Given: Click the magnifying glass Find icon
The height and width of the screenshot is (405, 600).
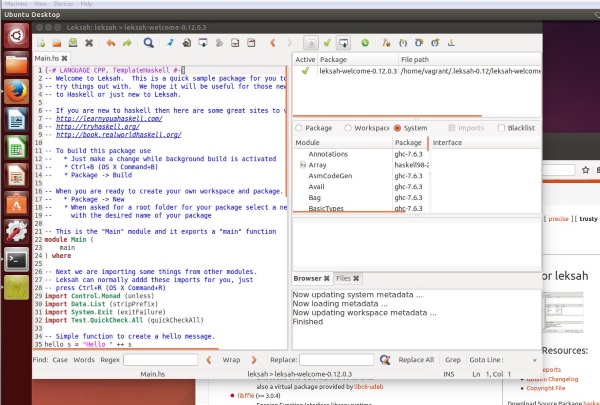Looking at the screenshot, I should click(148, 42).
